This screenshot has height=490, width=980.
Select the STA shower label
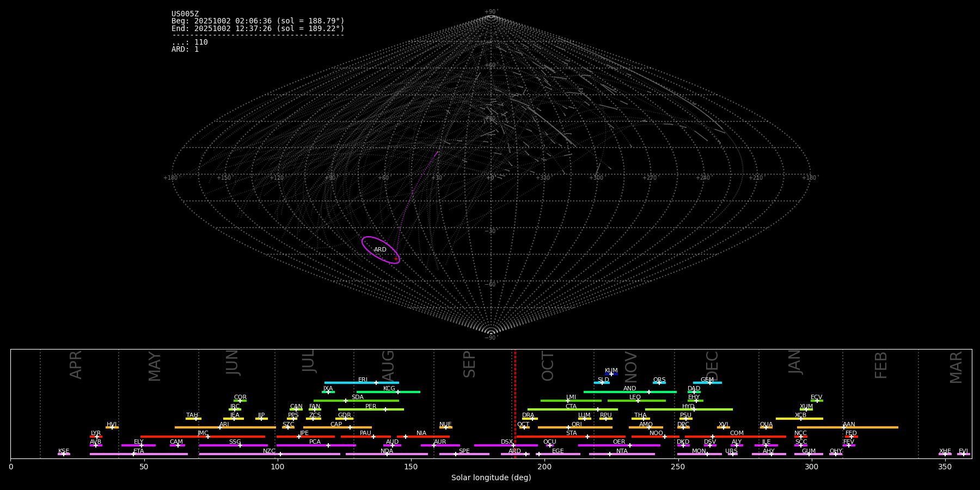pyautogui.click(x=571, y=433)
